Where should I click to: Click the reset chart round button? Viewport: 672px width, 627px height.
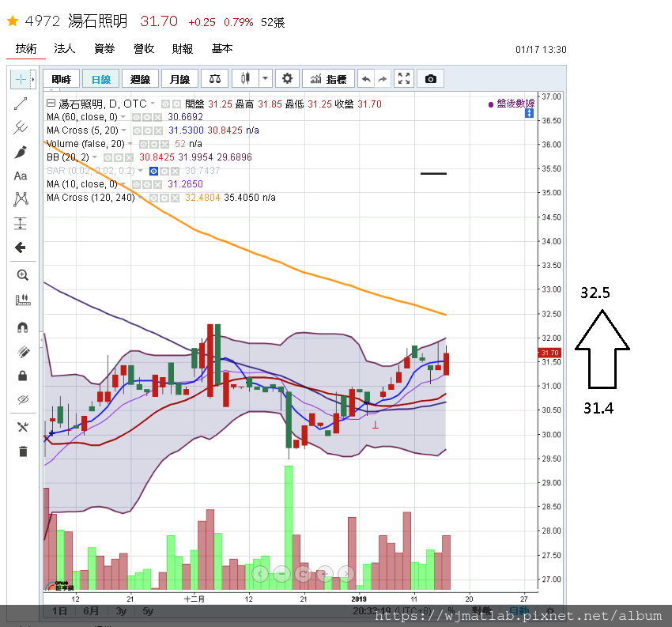pyautogui.click(x=303, y=573)
